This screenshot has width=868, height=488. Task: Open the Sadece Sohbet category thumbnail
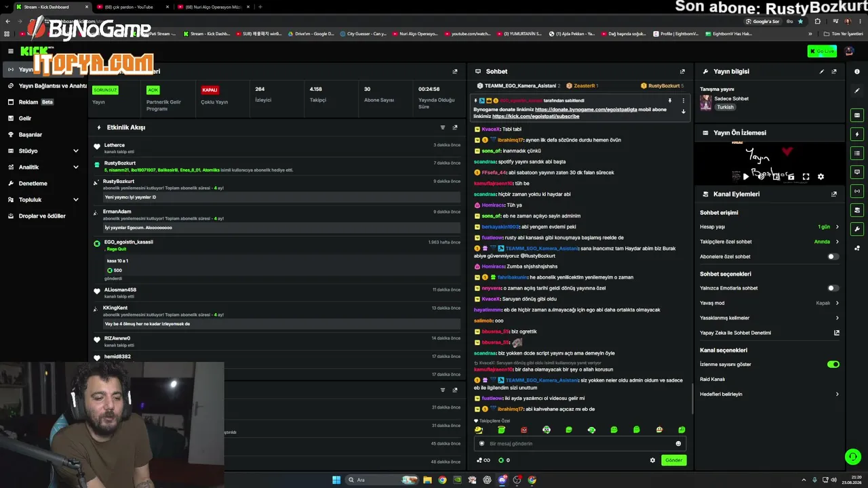point(706,102)
